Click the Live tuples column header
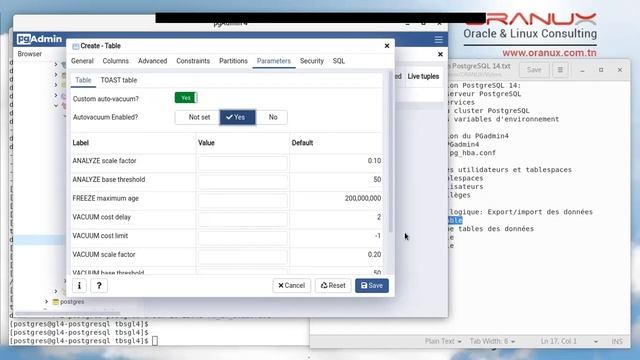640x360 pixels. point(423,76)
